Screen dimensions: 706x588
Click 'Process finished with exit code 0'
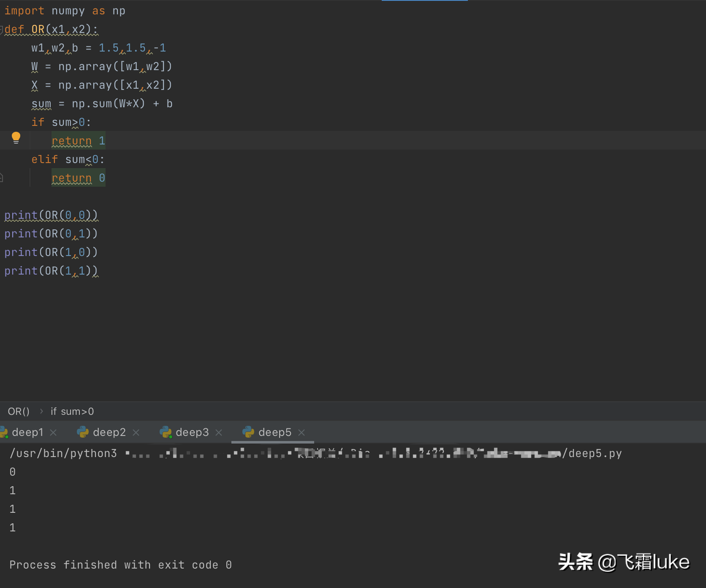tap(120, 565)
